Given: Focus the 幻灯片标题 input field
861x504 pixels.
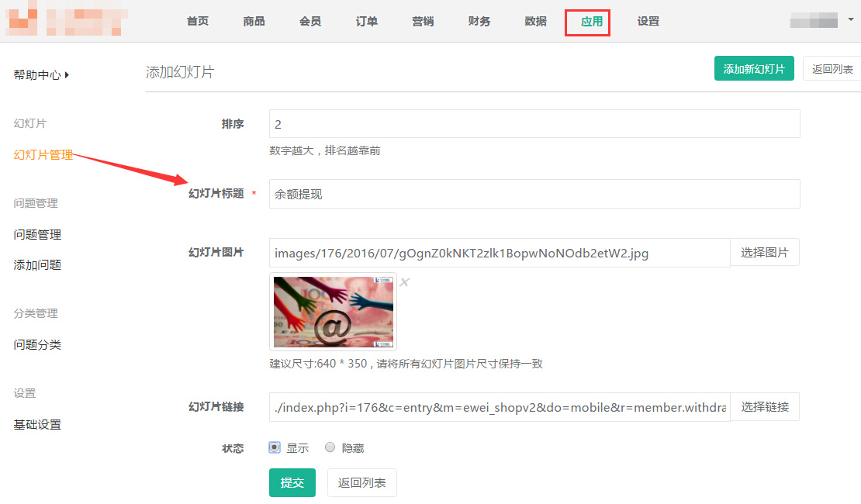Looking at the screenshot, I should 534,195.
